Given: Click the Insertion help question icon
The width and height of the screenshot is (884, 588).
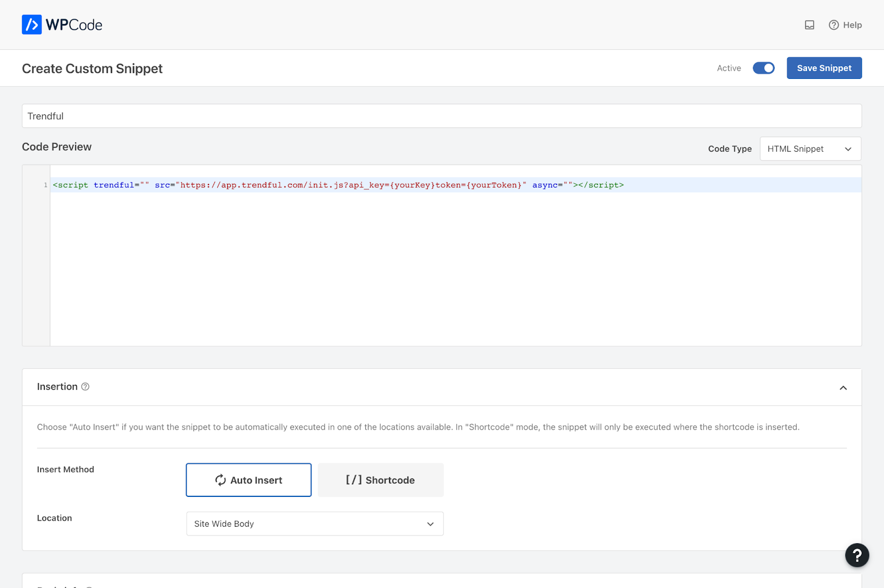Looking at the screenshot, I should point(85,386).
